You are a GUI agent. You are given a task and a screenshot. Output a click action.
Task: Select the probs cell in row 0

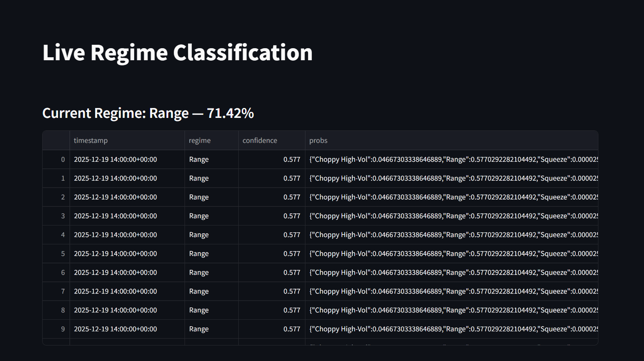[x=452, y=160]
